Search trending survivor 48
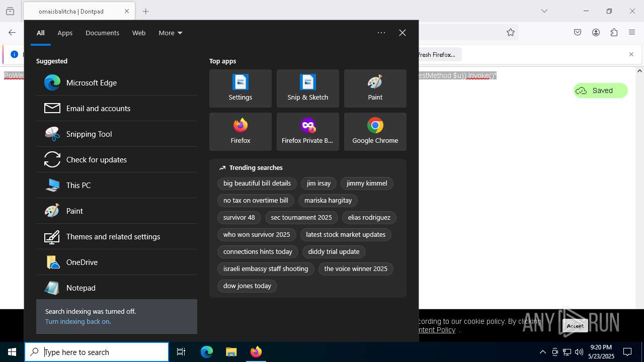 (239, 218)
